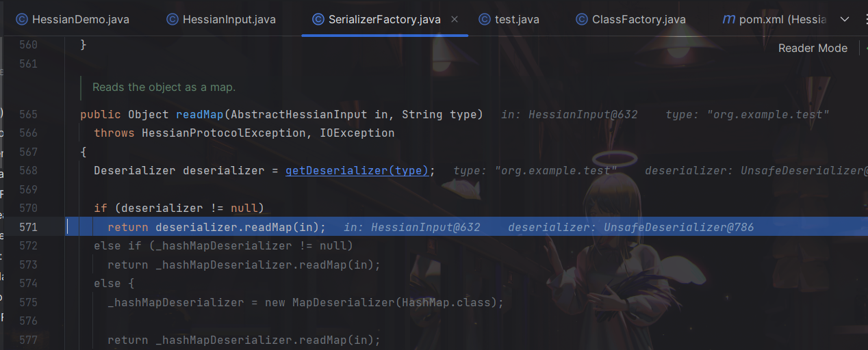The height and width of the screenshot is (350, 868).
Task: Click the 'type: "org.example.test"' hint on line 568
Action: (x=535, y=170)
